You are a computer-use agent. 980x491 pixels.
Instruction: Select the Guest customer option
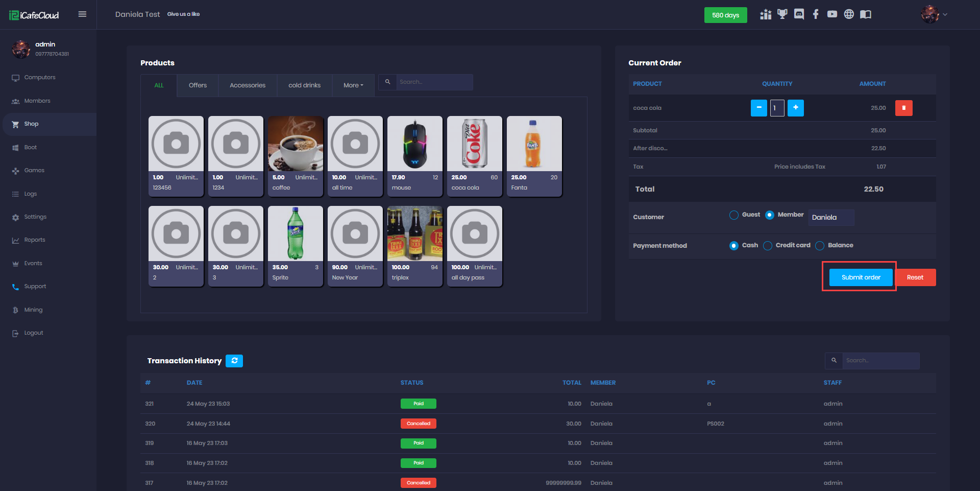[734, 215]
